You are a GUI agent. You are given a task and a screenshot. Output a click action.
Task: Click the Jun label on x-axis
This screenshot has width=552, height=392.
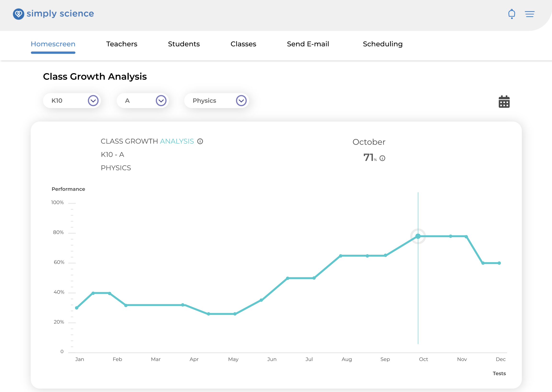pyautogui.click(x=272, y=359)
